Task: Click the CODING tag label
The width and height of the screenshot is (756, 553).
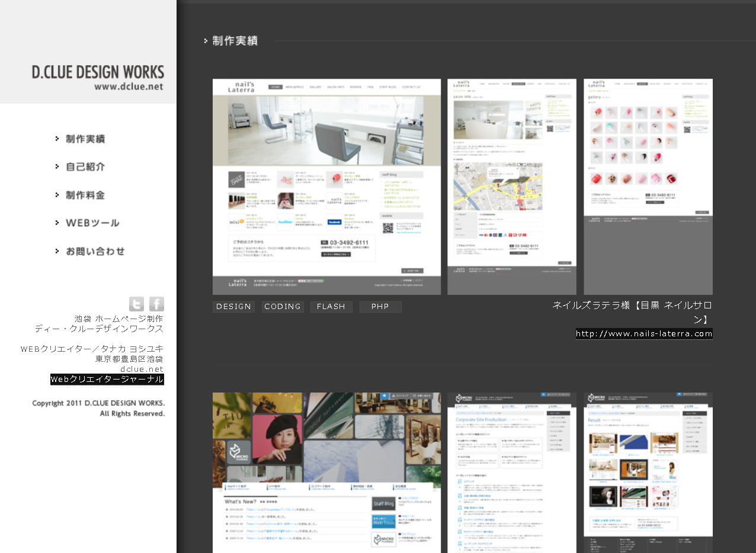Action: 283,307
